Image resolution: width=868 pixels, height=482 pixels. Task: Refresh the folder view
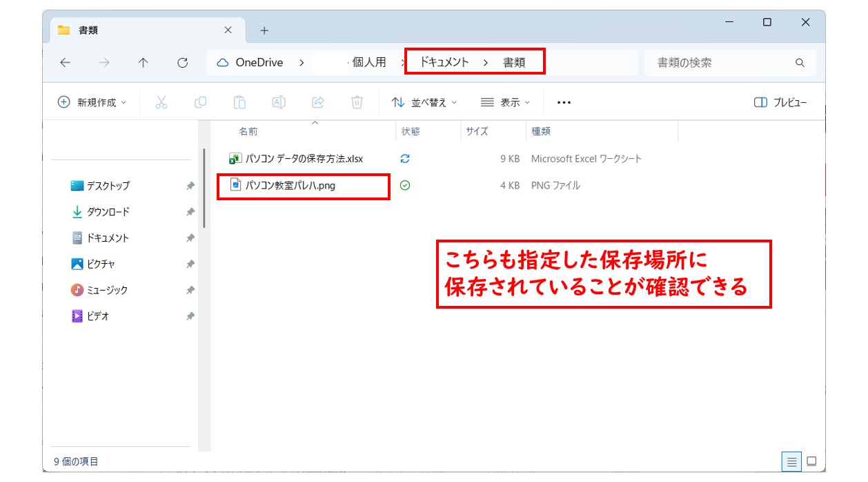point(182,62)
